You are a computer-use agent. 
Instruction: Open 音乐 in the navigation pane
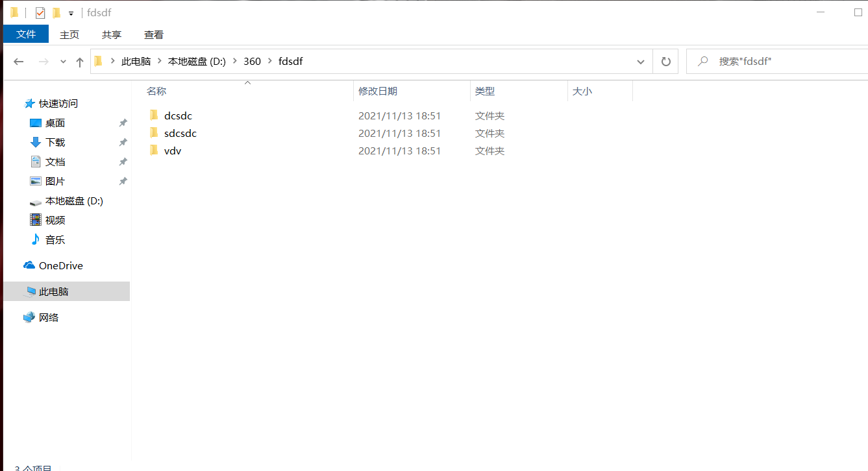pyautogui.click(x=55, y=239)
